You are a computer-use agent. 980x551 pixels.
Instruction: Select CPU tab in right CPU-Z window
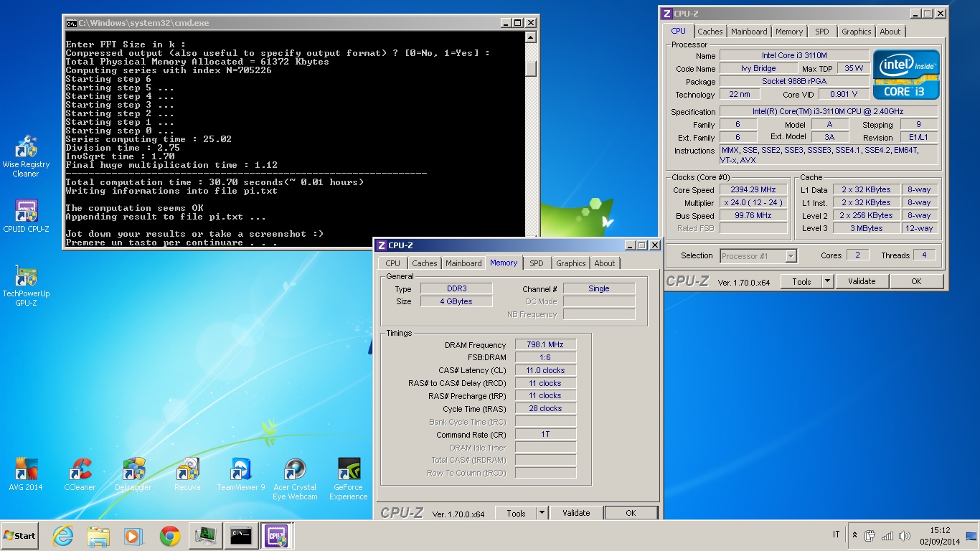click(678, 31)
